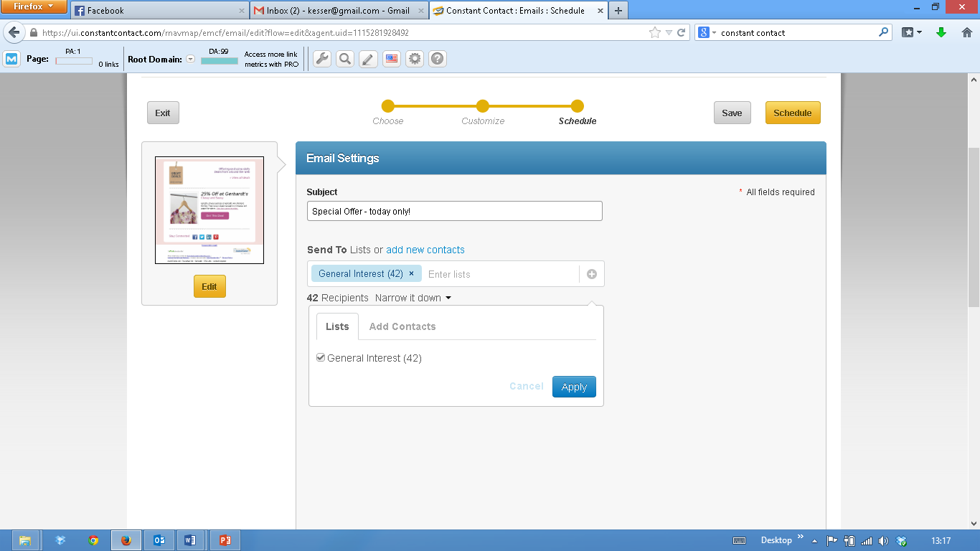Image resolution: width=980 pixels, height=551 pixels.
Task: Click the MozBar wrench tools icon
Action: click(x=322, y=59)
